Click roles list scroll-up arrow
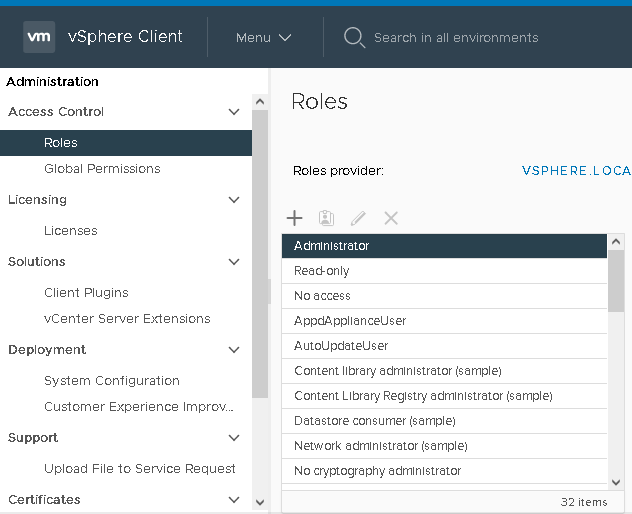The image size is (632, 514). (615, 242)
